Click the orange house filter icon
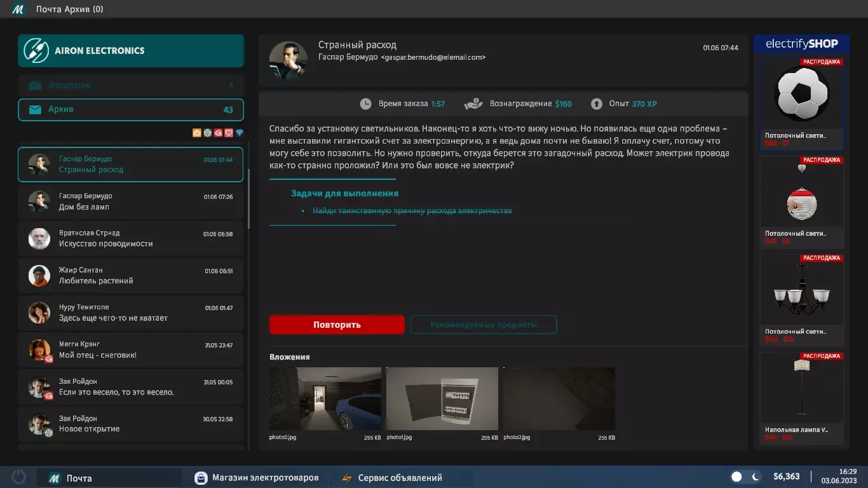The width and height of the screenshot is (868, 488). 197,133
